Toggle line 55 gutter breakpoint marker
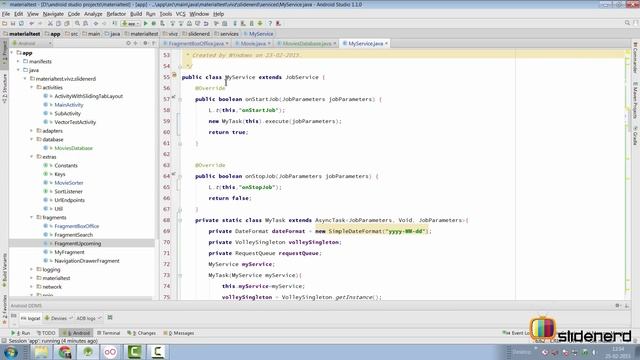This screenshot has width=640, height=360. point(174,76)
